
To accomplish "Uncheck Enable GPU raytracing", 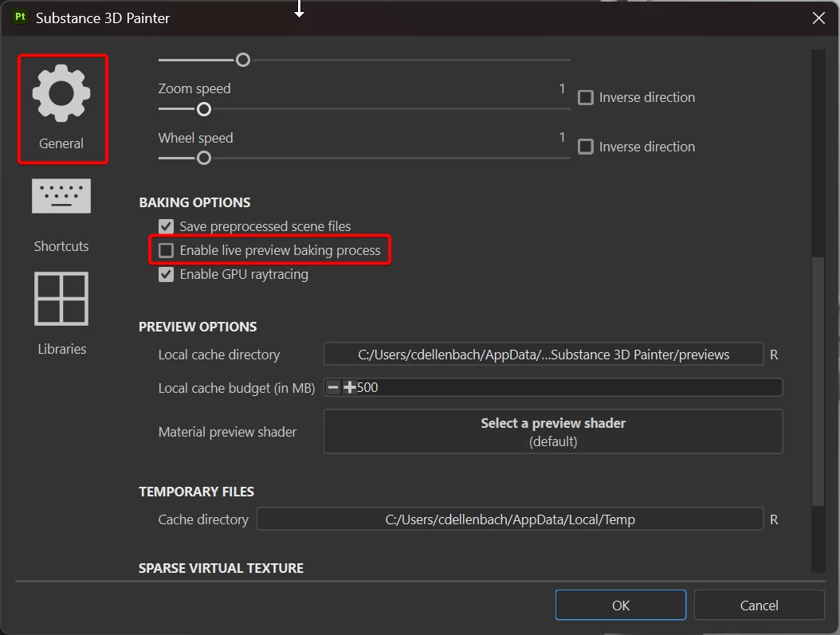I will pos(166,275).
